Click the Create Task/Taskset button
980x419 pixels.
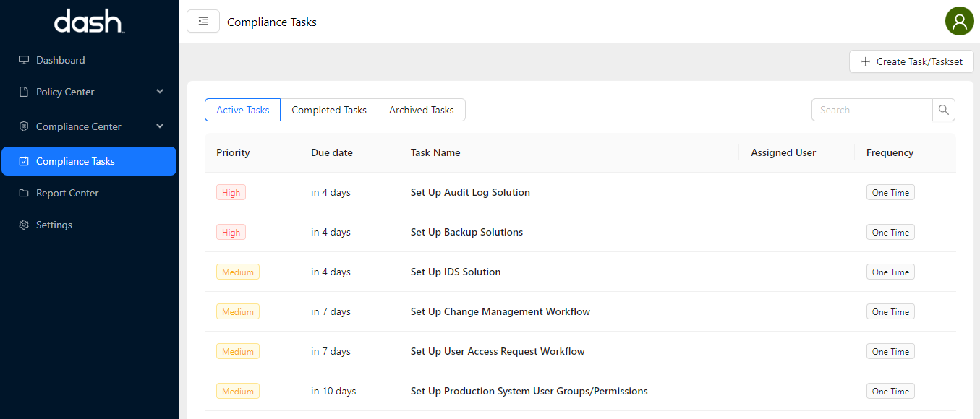[x=911, y=61]
